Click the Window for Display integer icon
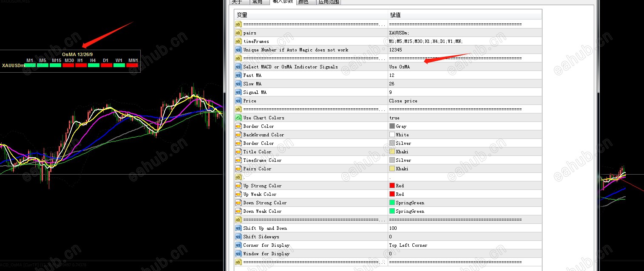Image resolution: width=644 pixels, height=271 pixels. pyautogui.click(x=238, y=254)
